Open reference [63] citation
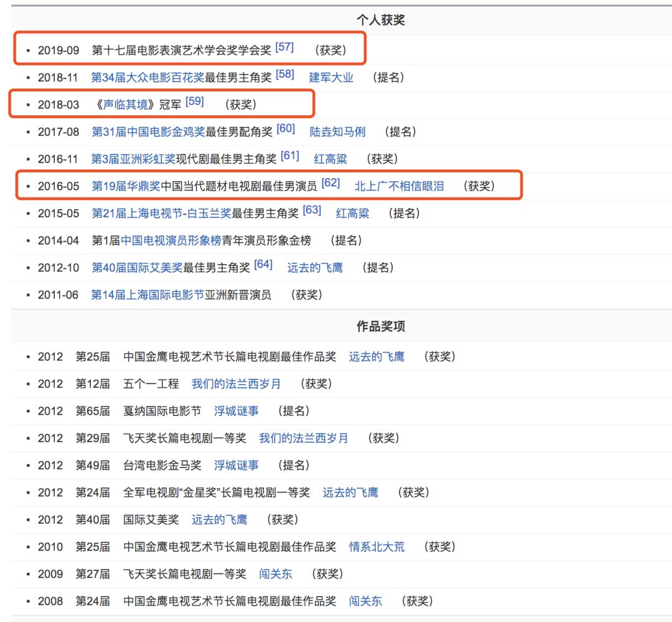The height and width of the screenshot is (622, 672). coord(312,210)
